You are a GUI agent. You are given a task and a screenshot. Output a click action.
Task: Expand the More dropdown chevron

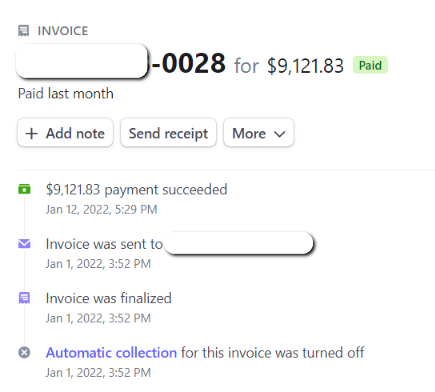[x=279, y=134]
